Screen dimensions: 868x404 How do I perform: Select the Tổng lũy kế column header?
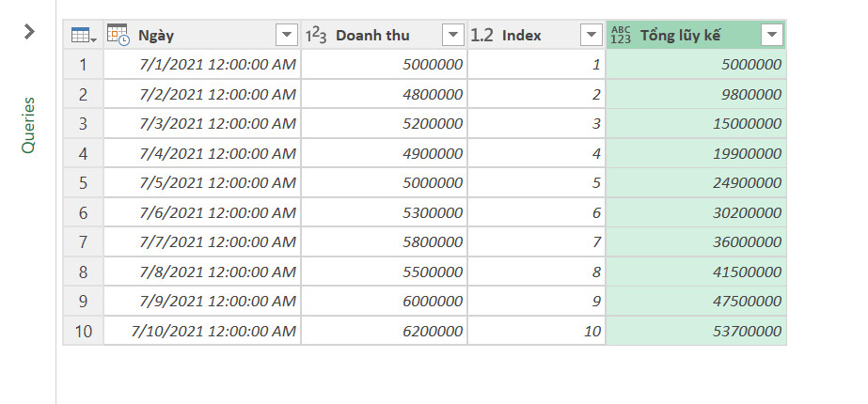click(697, 35)
